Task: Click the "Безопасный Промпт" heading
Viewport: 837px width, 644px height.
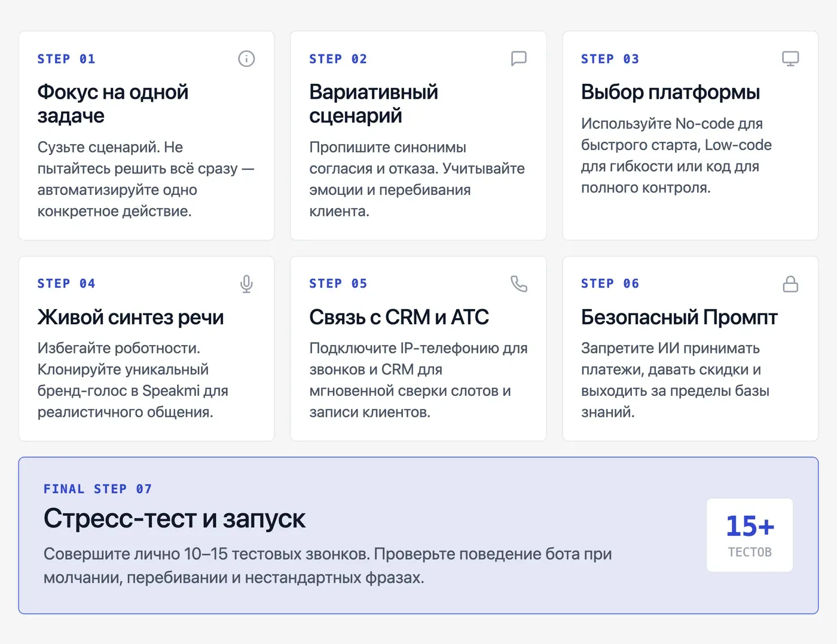Action: tap(679, 317)
